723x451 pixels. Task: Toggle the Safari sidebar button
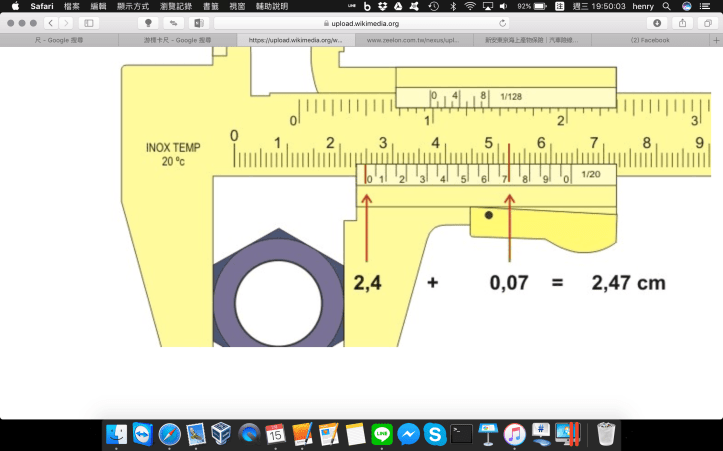(89, 22)
